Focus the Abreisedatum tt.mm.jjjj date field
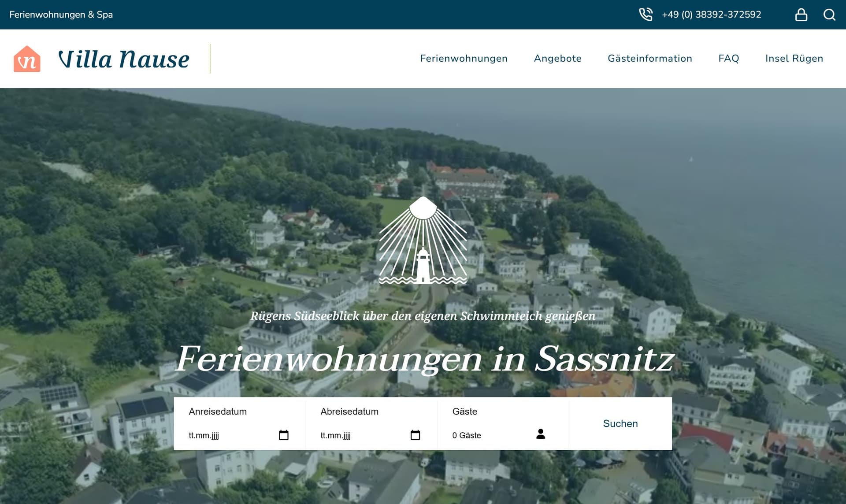The height and width of the screenshot is (504, 846). (361, 435)
